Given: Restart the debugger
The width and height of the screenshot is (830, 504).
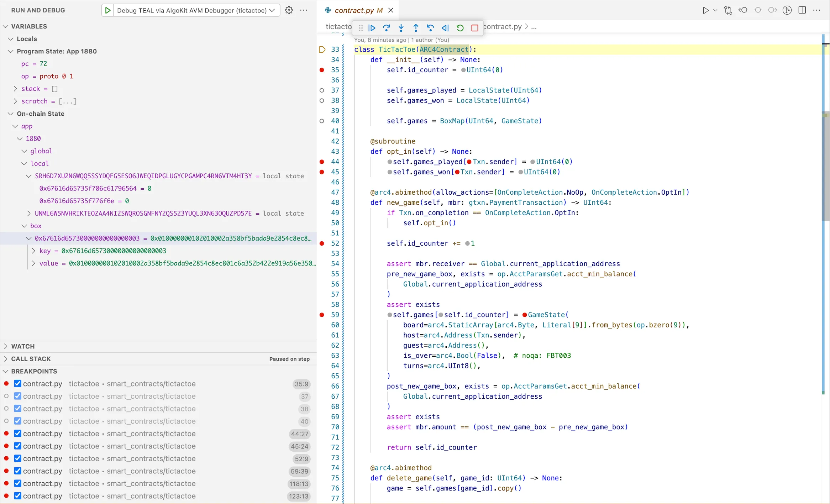Looking at the screenshot, I should [460, 28].
